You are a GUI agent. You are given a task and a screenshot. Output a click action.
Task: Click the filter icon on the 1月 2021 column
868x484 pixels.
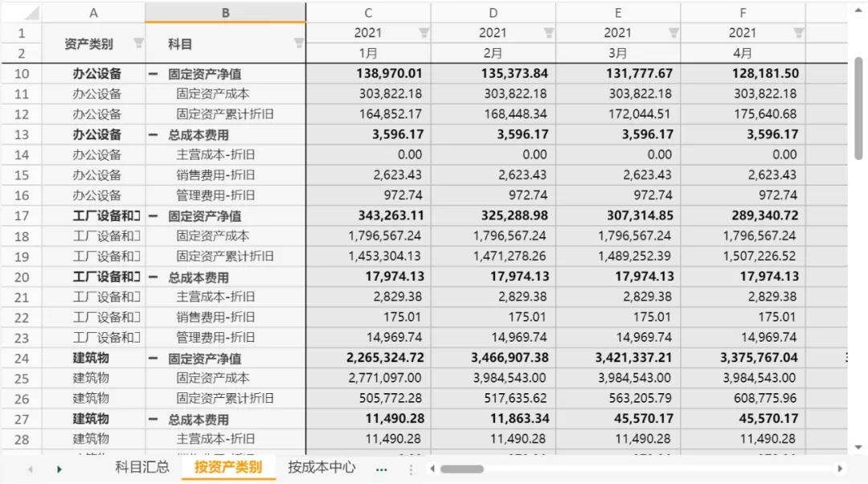(424, 33)
